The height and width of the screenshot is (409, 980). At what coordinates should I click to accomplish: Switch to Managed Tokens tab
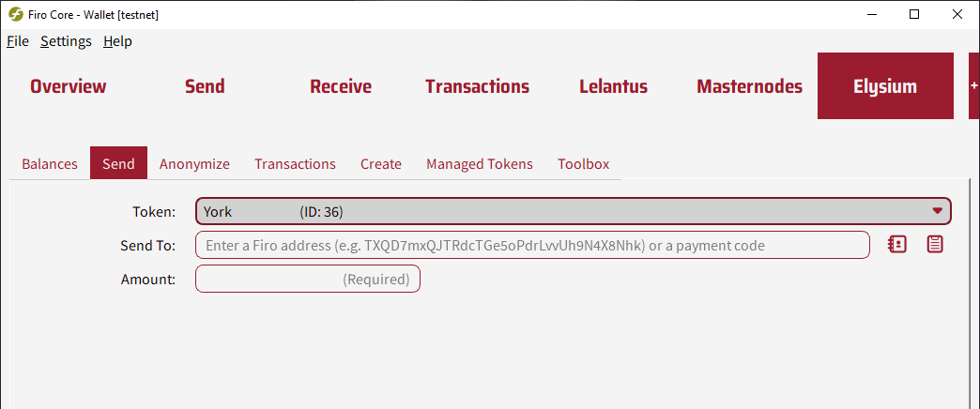(x=480, y=163)
